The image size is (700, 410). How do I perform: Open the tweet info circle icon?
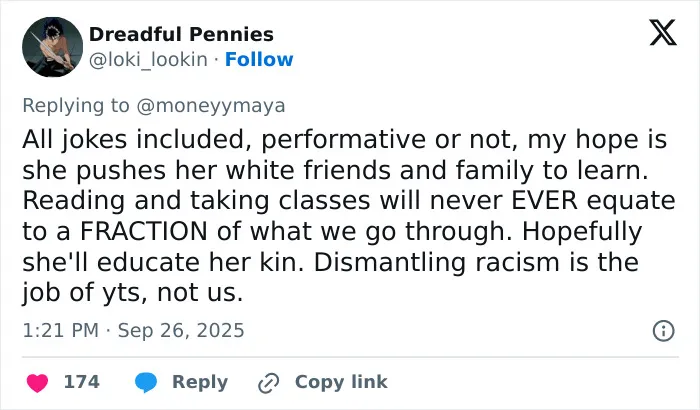tap(663, 331)
